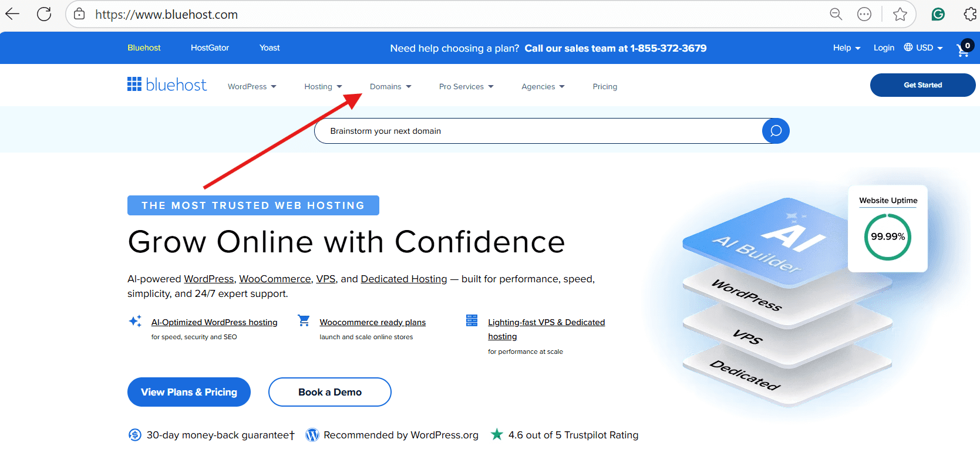Open the three-dots circle icon in address bar
The width and height of the screenshot is (980, 463).
[x=864, y=14]
